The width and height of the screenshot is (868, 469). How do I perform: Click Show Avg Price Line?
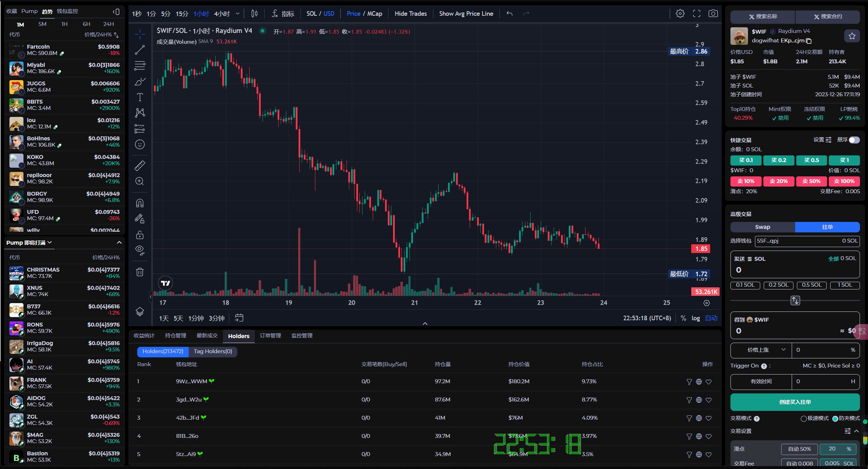coord(466,14)
